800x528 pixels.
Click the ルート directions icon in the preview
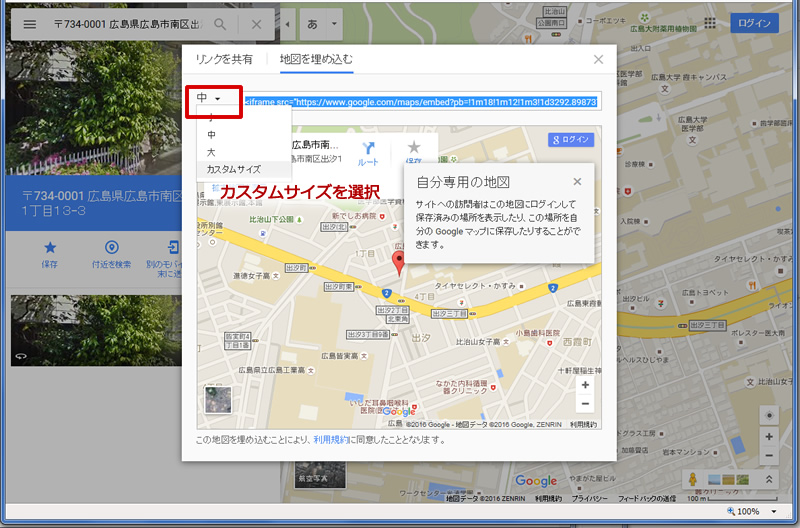[x=368, y=149]
